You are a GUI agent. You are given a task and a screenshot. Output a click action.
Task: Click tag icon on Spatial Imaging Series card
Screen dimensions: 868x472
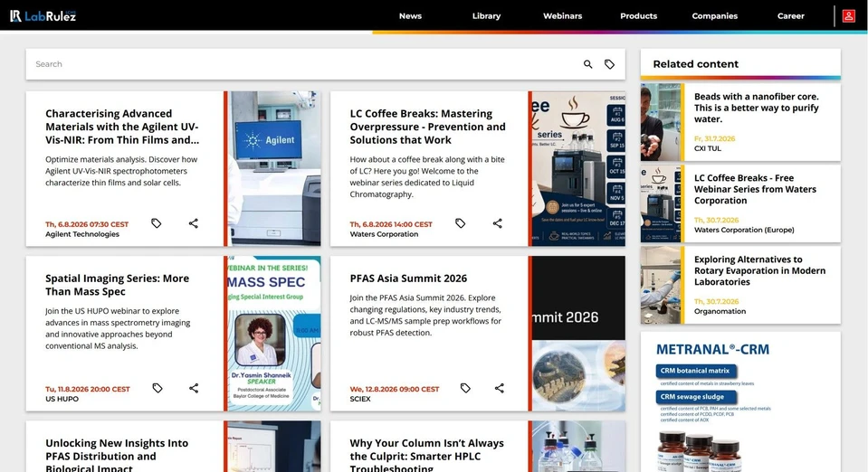(157, 388)
